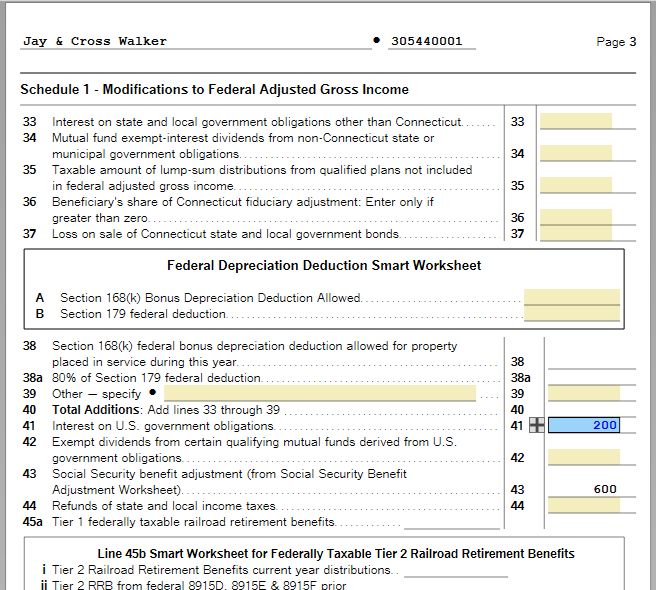Image resolution: width=656 pixels, height=590 pixels.
Task: Click the supporting details icon beside line 41
Action: [x=536, y=425]
